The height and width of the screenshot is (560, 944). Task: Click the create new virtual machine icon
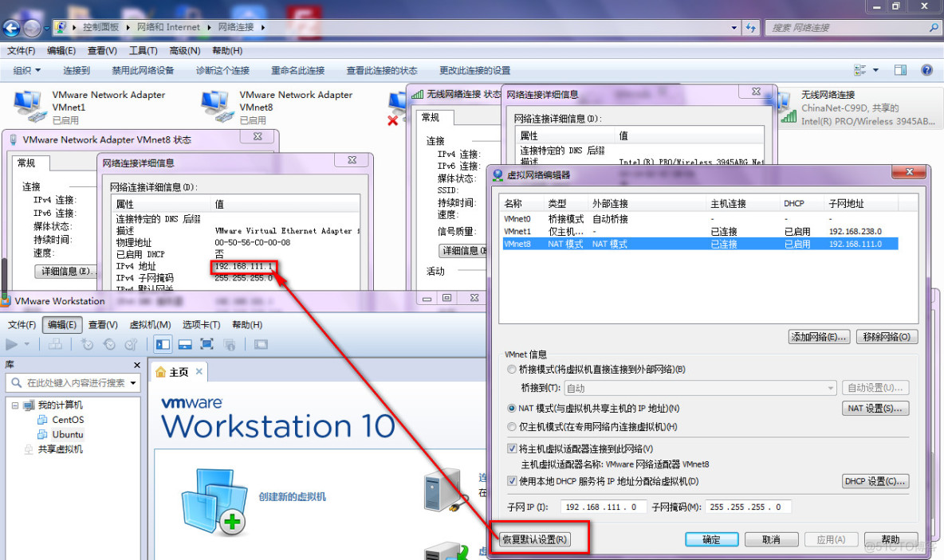point(215,500)
